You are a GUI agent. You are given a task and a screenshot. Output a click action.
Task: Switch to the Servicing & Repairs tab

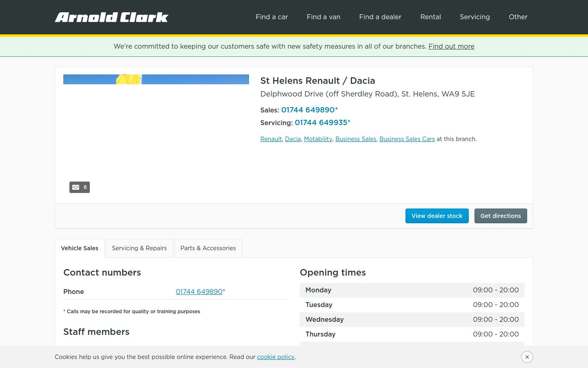(139, 248)
